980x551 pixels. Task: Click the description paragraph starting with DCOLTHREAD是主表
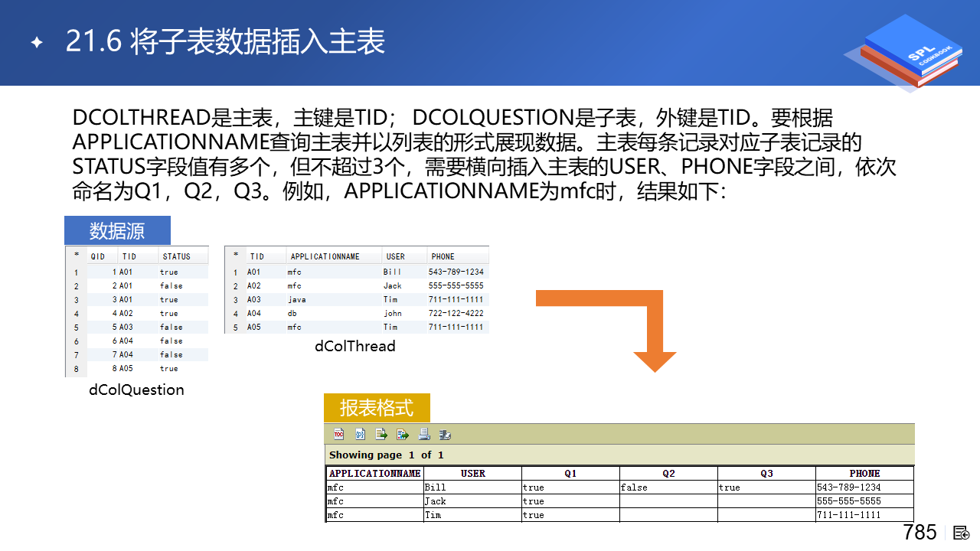(x=484, y=154)
